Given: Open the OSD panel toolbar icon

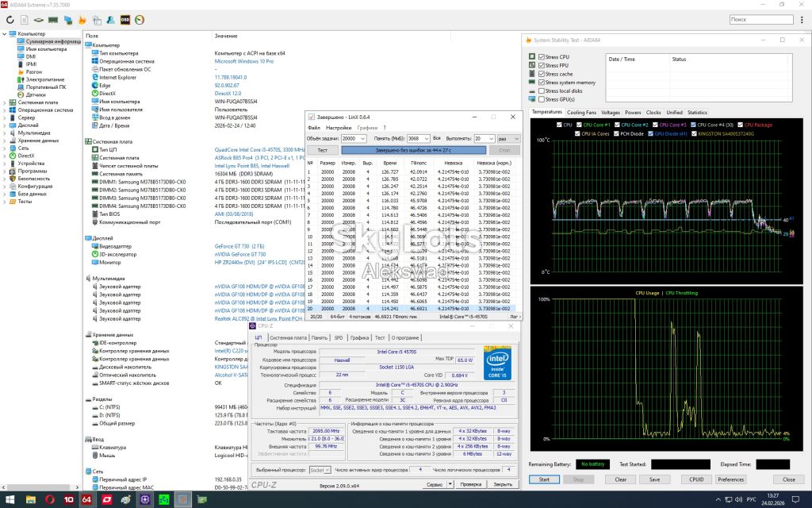Looking at the screenshot, I should [x=124, y=20].
